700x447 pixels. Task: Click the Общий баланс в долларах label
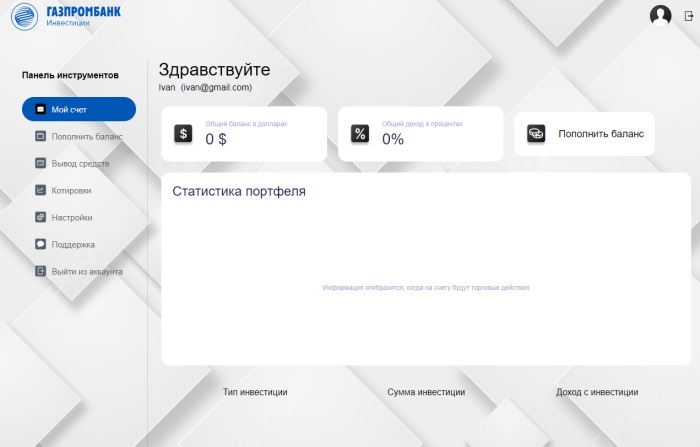[246, 124]
